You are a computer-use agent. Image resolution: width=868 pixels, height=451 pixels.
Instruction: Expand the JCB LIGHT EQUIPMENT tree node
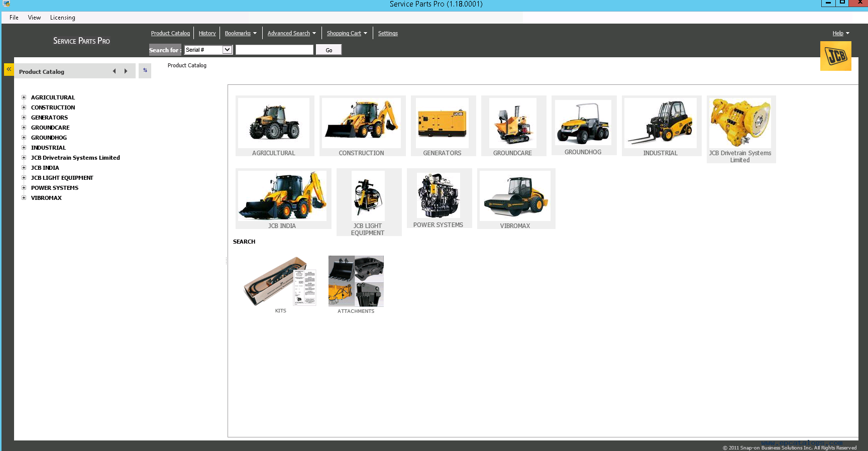(24, 178)
